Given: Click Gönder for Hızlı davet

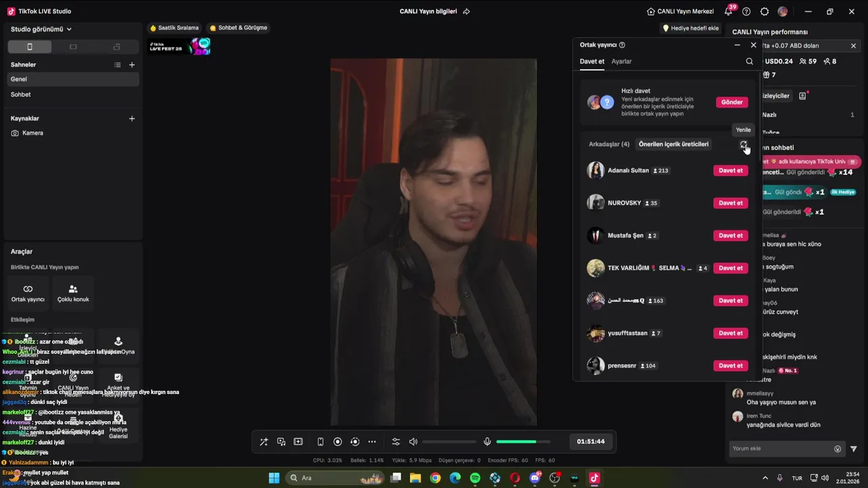Looking at the screenshot, I should click(x=732, y=102).
